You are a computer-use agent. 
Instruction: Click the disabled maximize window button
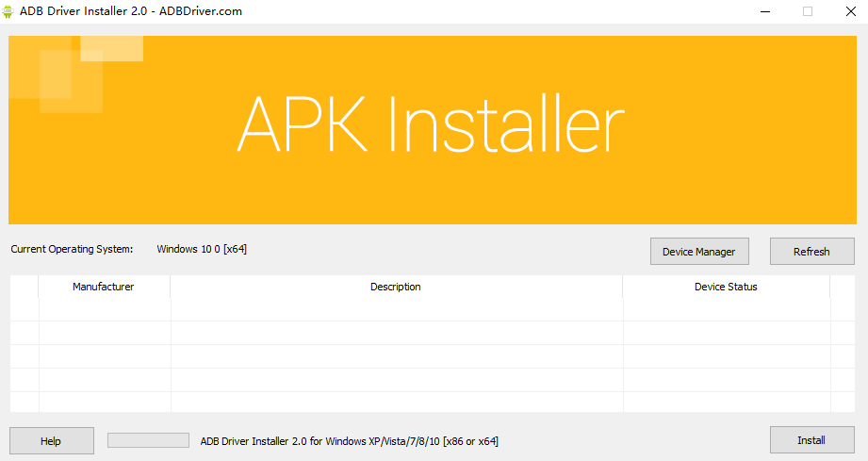tap(807, 11)
